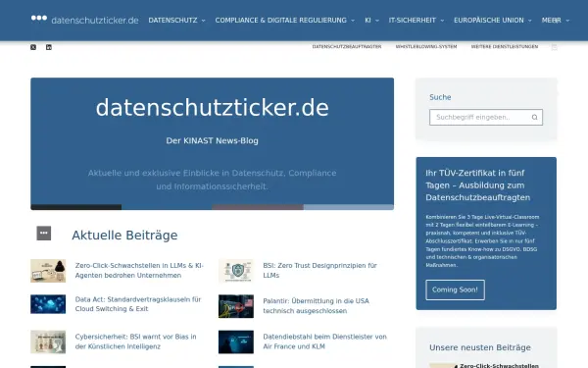Expand the Datenschutz menu chevron

coord(203,21)
